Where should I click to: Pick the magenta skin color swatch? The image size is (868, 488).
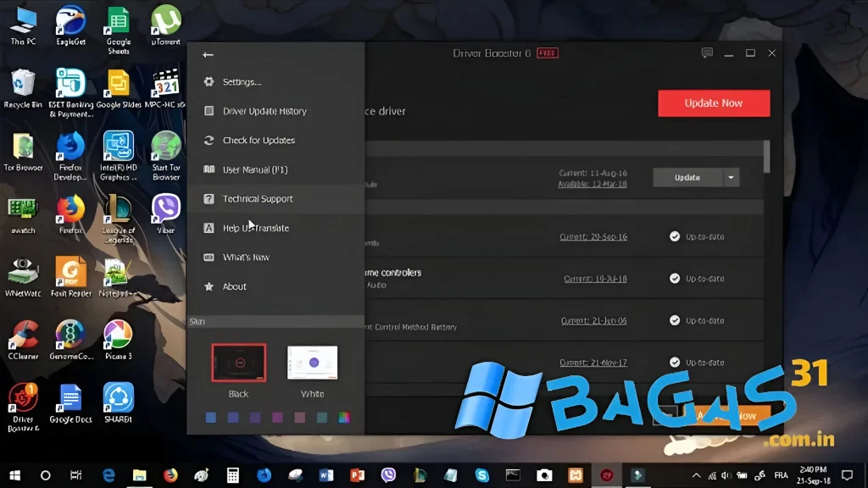[x=277, y=418]
